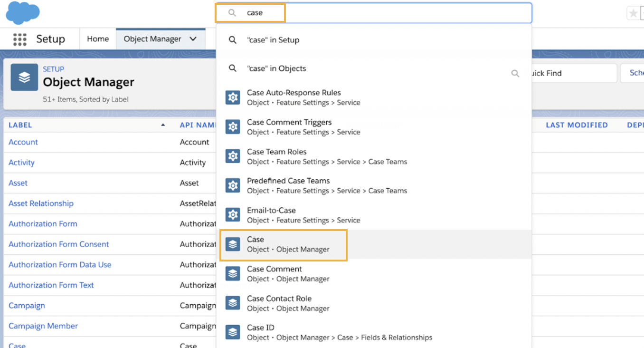Click the SETUP breadcrumb text
Screen dimensions: 644x348
point(53,69)
